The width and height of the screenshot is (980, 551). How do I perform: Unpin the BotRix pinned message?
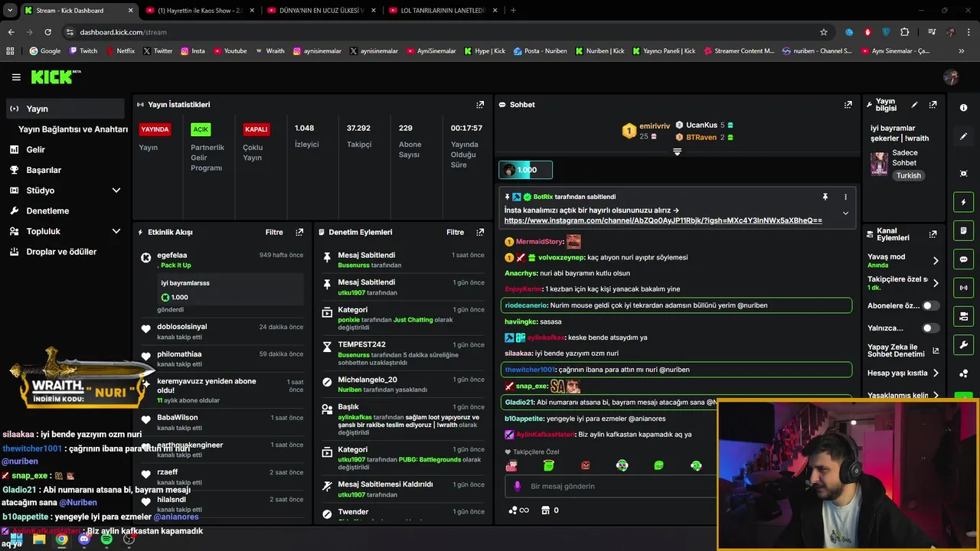point(825,197)
